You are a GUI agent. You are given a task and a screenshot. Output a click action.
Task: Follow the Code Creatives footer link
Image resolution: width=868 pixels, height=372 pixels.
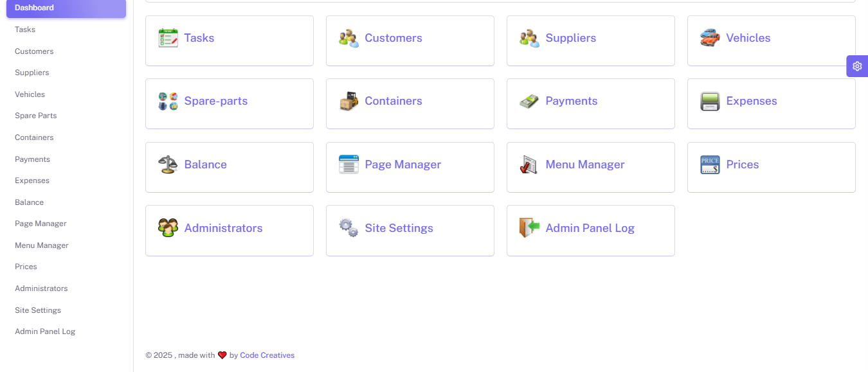[267, 355]
